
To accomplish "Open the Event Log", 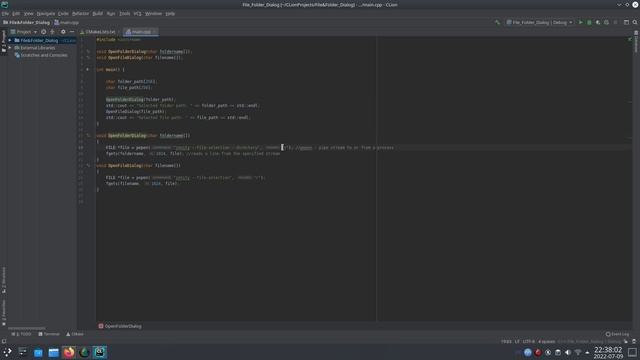I will click(618, 334).
